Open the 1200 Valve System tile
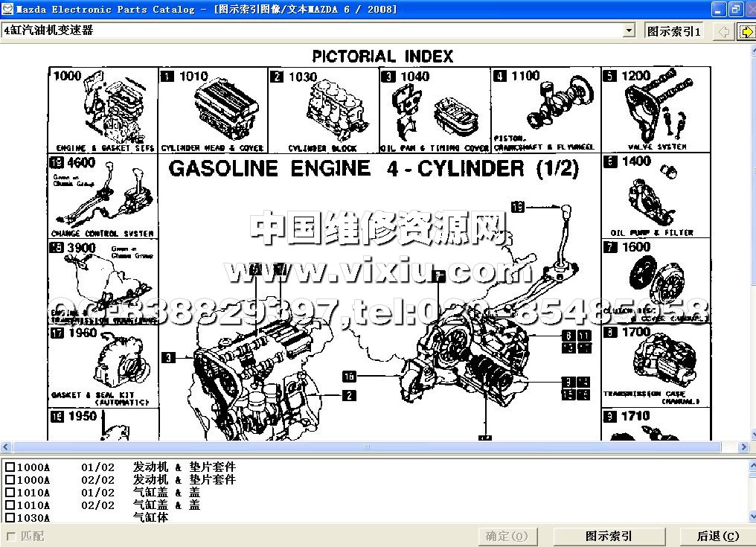The width and height of the screenshot is (756, 547). click(x=656, y=110)
